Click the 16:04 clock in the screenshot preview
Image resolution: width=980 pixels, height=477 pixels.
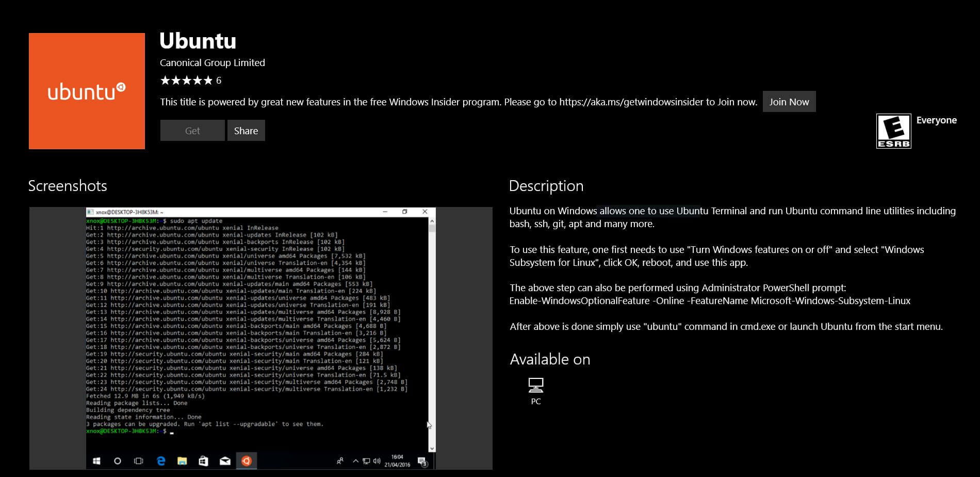point(397,457)
